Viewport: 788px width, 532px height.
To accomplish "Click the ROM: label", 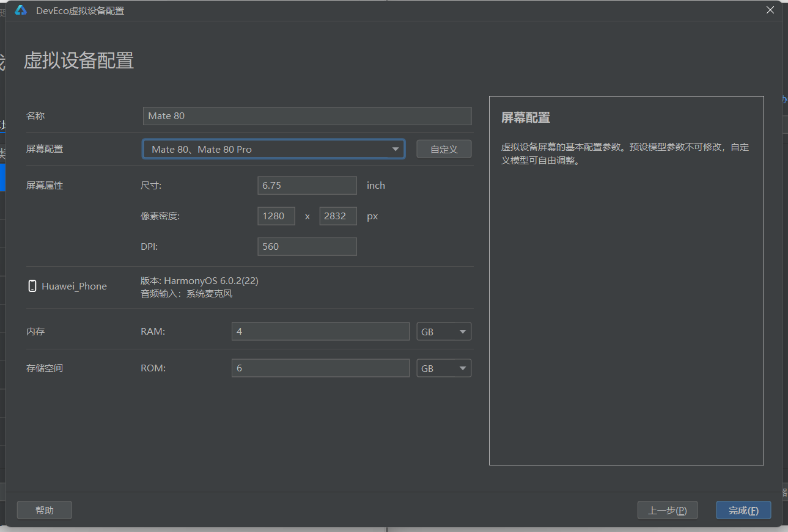I will pos(153,368).
